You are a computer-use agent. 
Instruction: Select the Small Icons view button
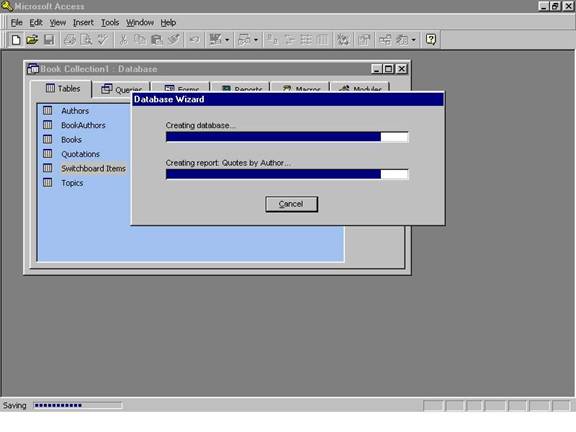coord(289,40)
